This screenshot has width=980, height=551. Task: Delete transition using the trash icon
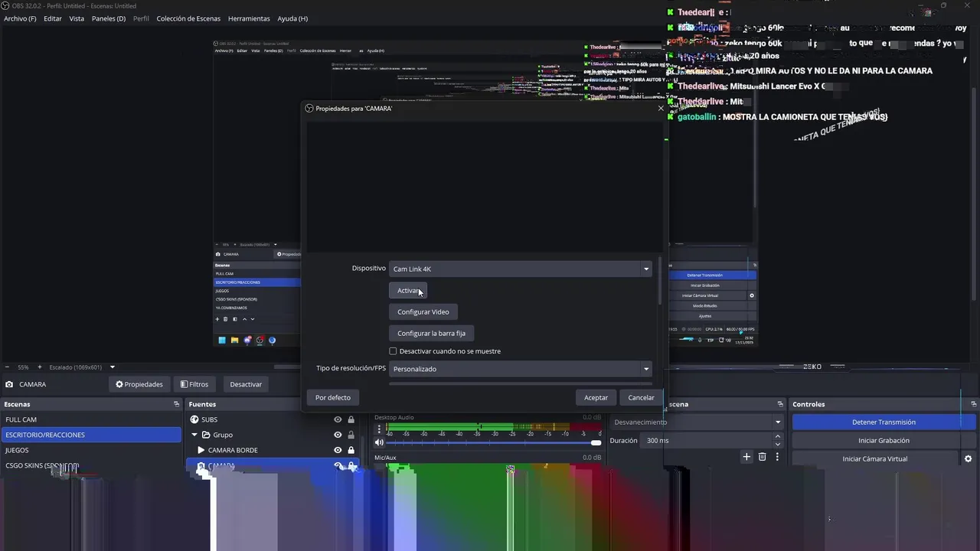coord(762,457)
